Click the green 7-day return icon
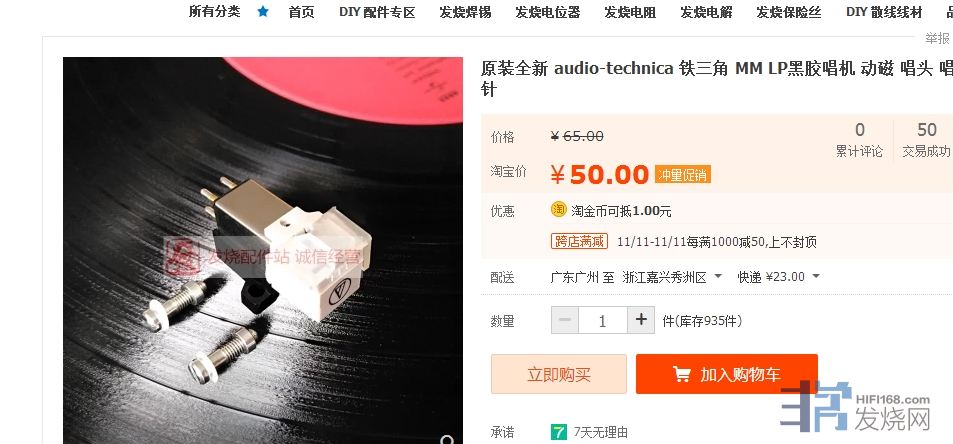 (x=559, y=432)
